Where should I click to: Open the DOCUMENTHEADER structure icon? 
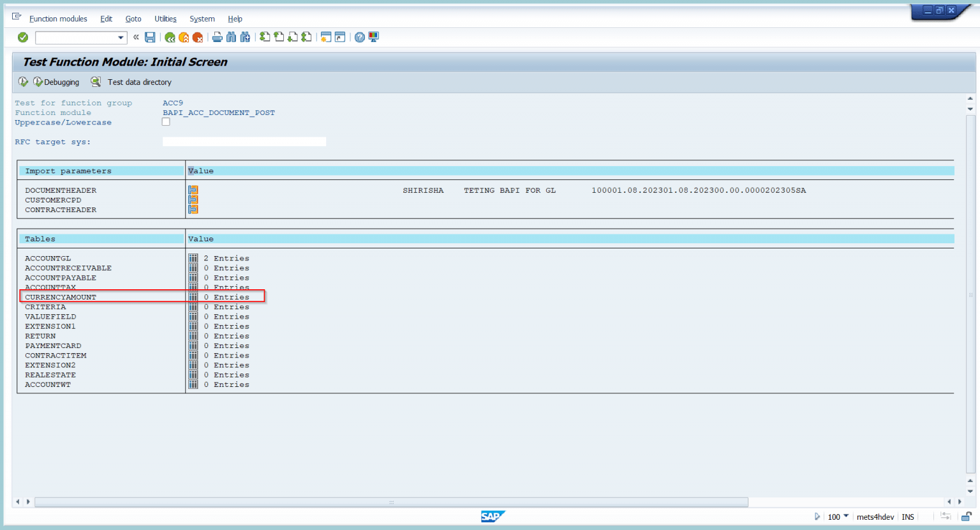pyautogui.click(x=193, y=190)
